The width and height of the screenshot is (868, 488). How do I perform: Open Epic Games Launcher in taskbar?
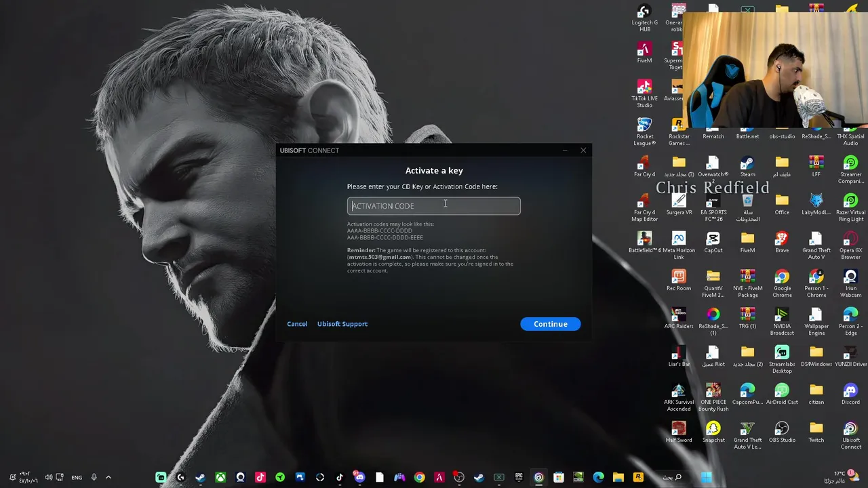(x=519, y=477)
